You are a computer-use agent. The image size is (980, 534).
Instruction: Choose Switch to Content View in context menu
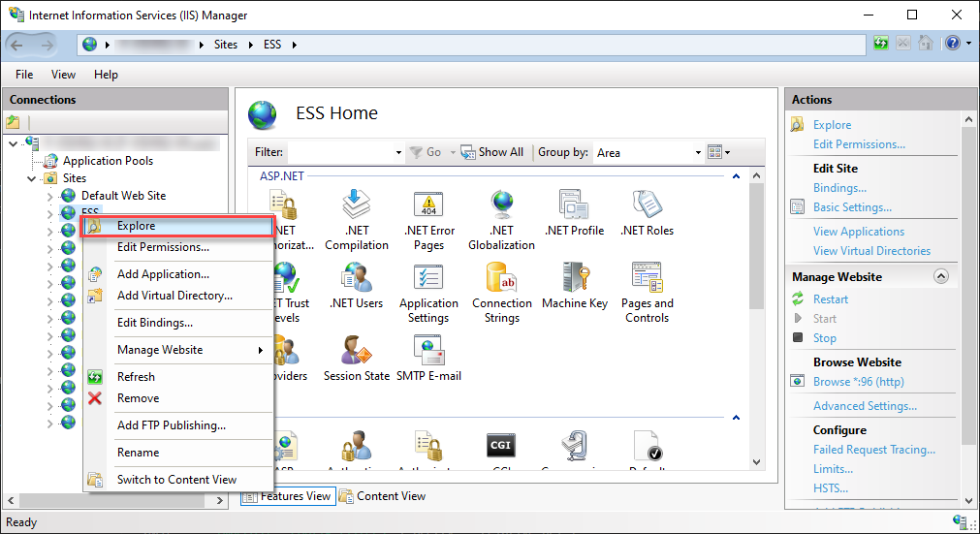(178, 480)
